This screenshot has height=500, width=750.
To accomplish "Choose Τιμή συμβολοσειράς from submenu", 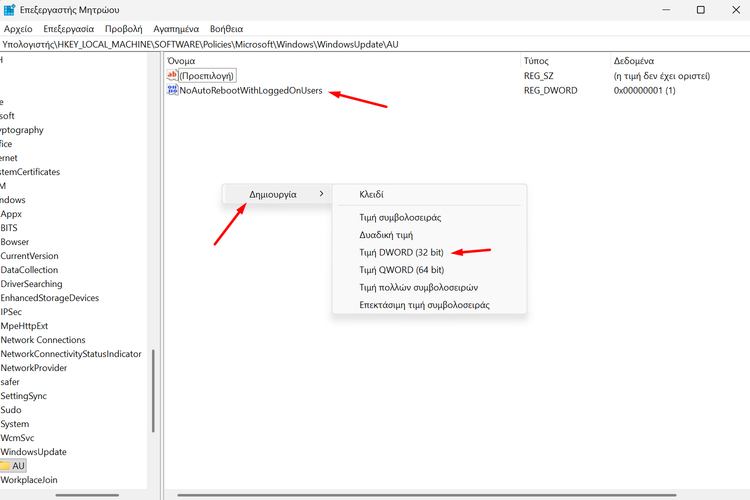I will [400, 217].
